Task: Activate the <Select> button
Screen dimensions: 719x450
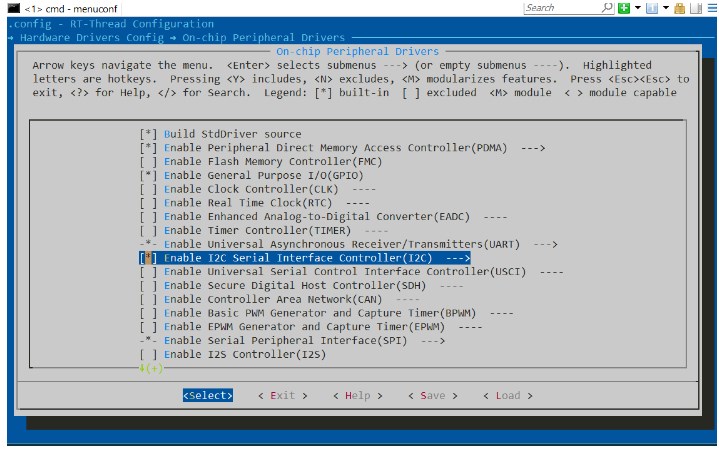Action: pyautogui.click(x=208, y=395)
